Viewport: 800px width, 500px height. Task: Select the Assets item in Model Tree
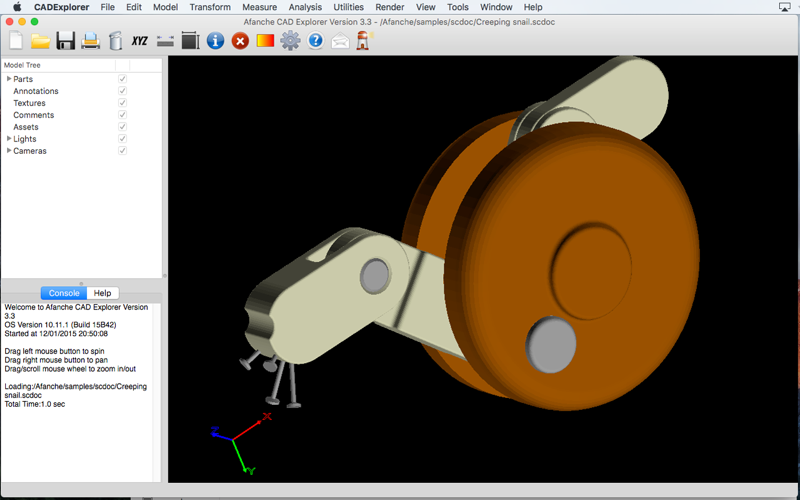point(26,127)
